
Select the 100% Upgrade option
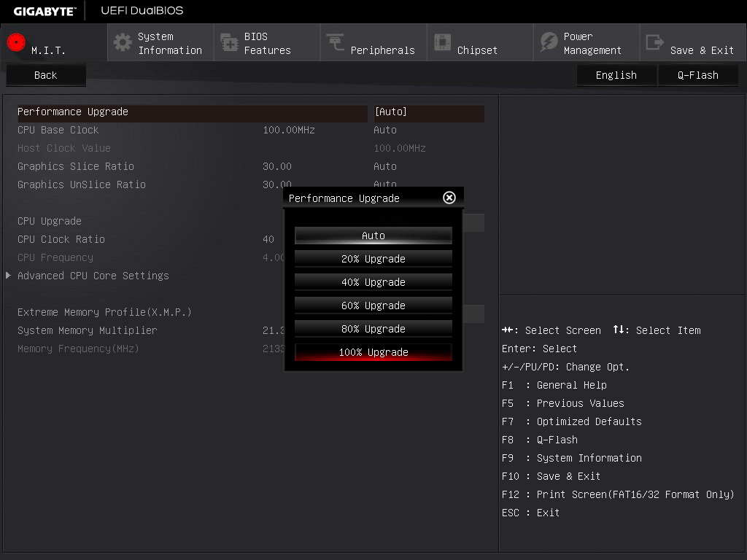coord(373,352)
